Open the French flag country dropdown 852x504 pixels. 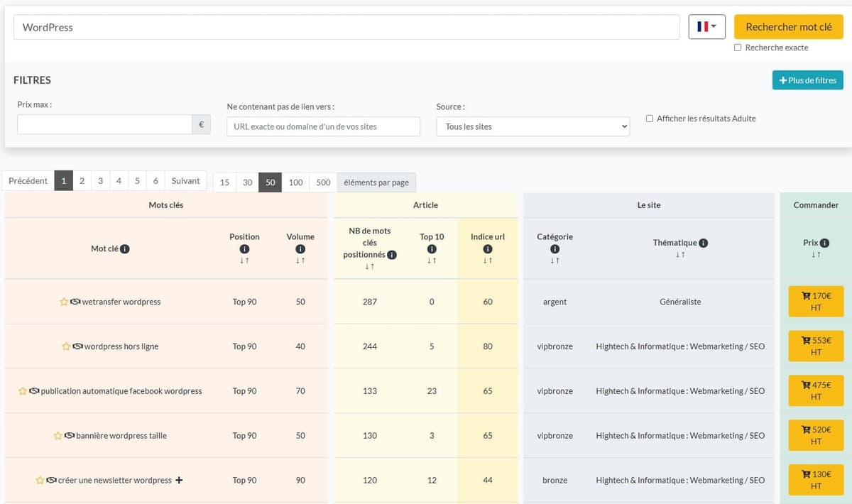[x=706, y=27]
